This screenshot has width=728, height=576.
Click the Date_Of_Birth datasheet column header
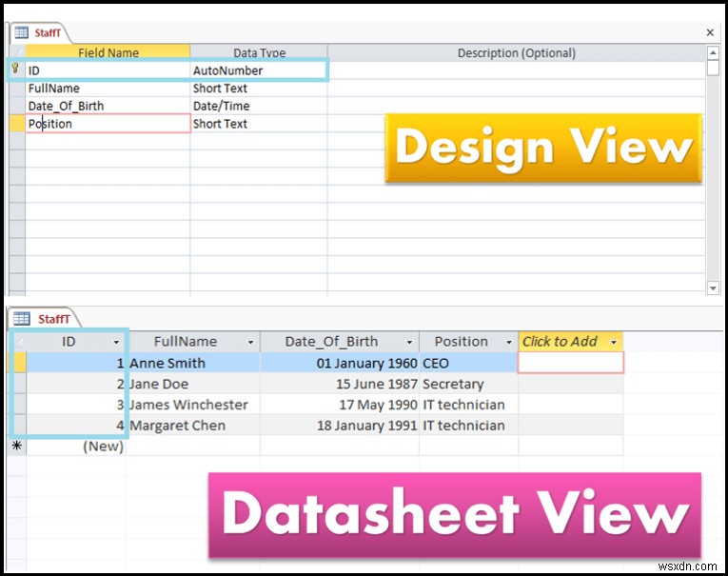click(x=340, y=342)
